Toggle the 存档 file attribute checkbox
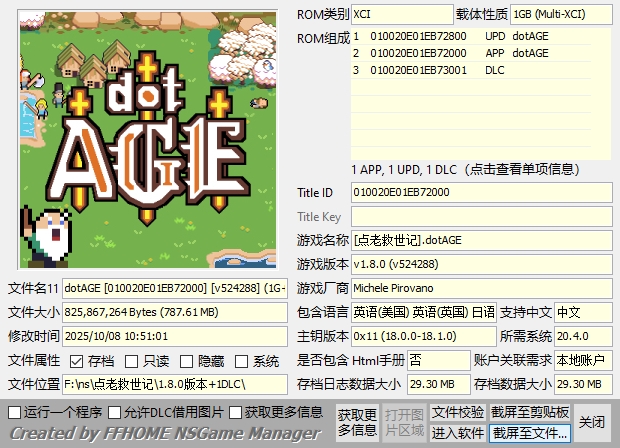The image size is (620, 448). [x=78, y=361]
